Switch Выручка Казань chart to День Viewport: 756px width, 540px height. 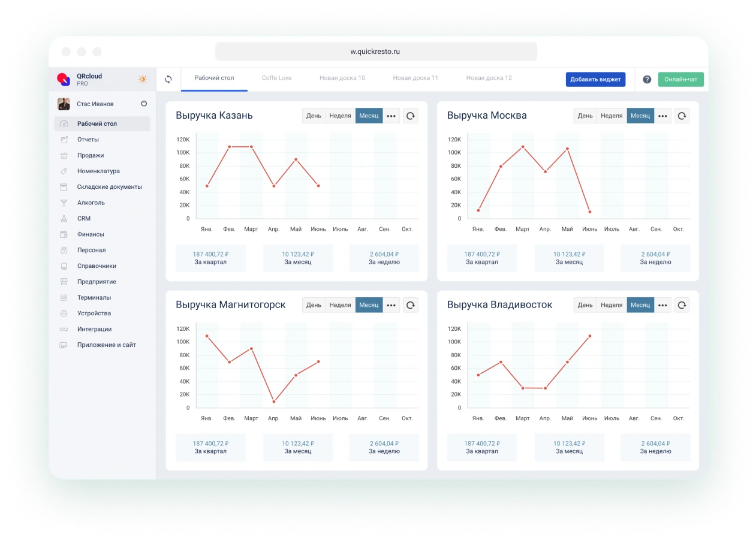[314, 116]
